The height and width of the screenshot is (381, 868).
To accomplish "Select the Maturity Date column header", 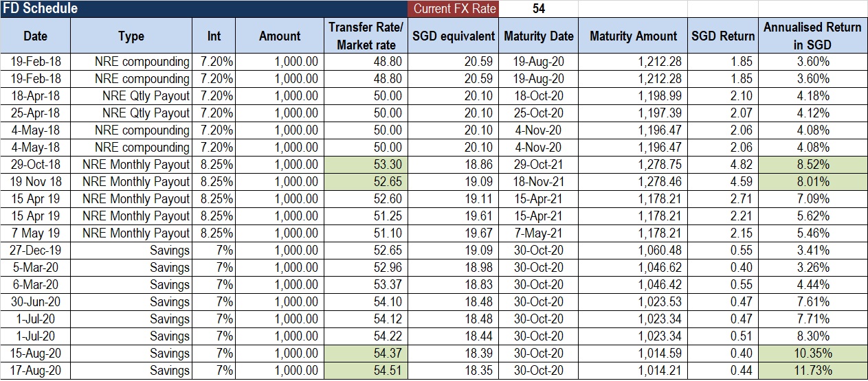I will (x=538, y=36).
